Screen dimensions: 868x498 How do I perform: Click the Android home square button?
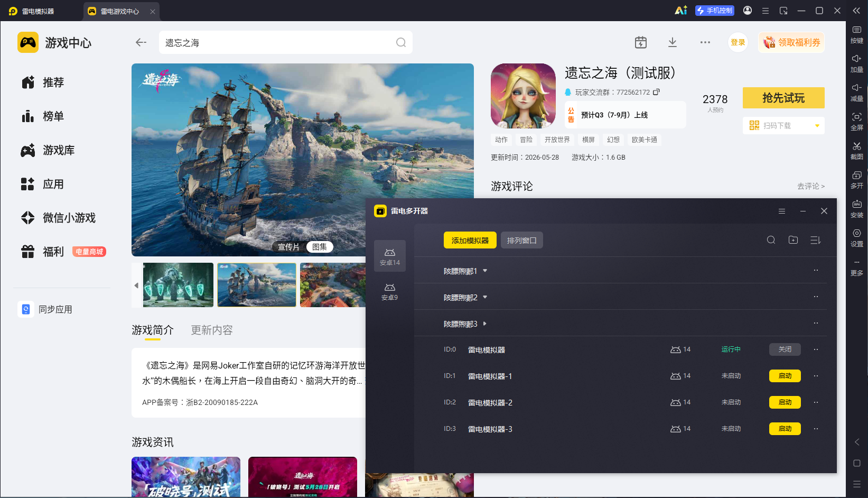click(x=857, y=463)
